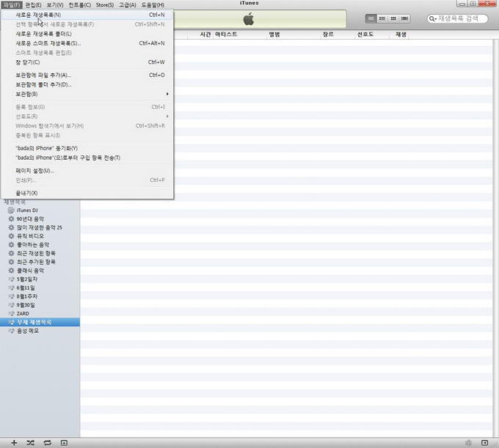499x448 pixels.
Task: Open the 편집(E) menu
Action: click(x=33, y=5)
